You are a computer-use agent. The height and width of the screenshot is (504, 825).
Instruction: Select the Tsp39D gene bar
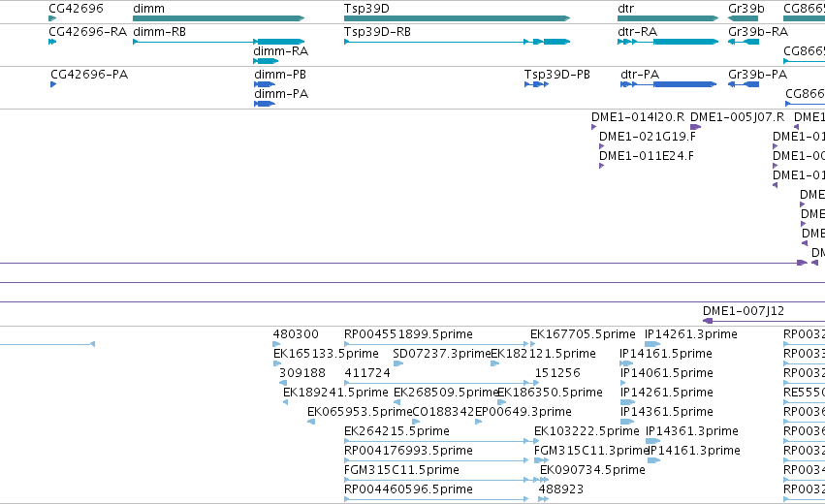tap(457, 18)
